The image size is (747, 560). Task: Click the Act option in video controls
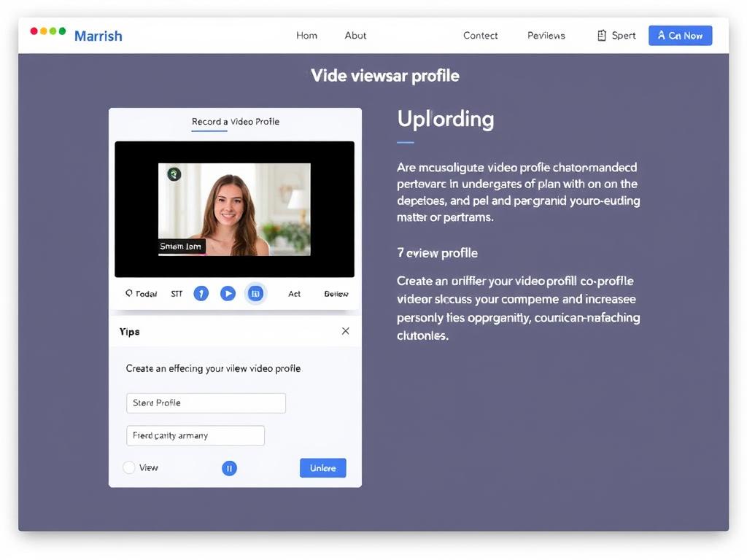pos(294,294)
